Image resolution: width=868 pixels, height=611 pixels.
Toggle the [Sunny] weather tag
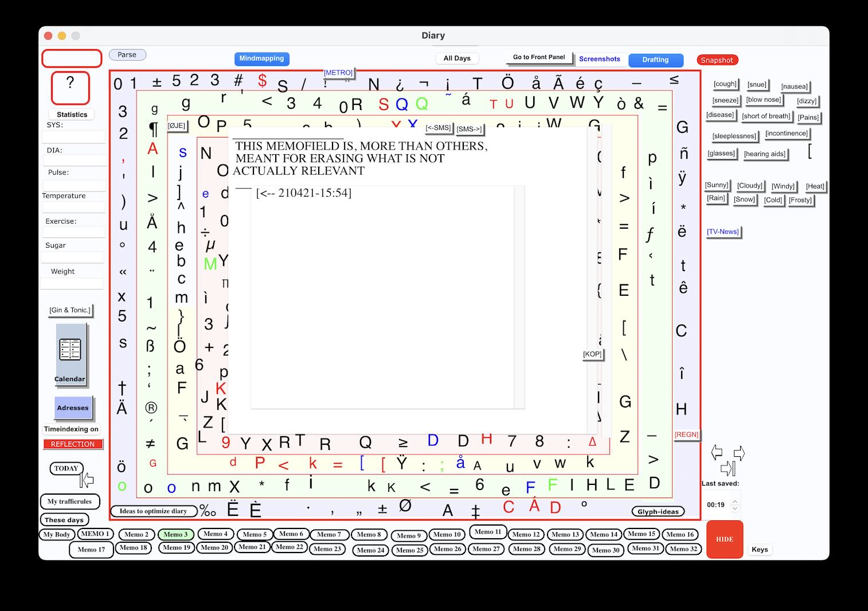tap(716, 185)
